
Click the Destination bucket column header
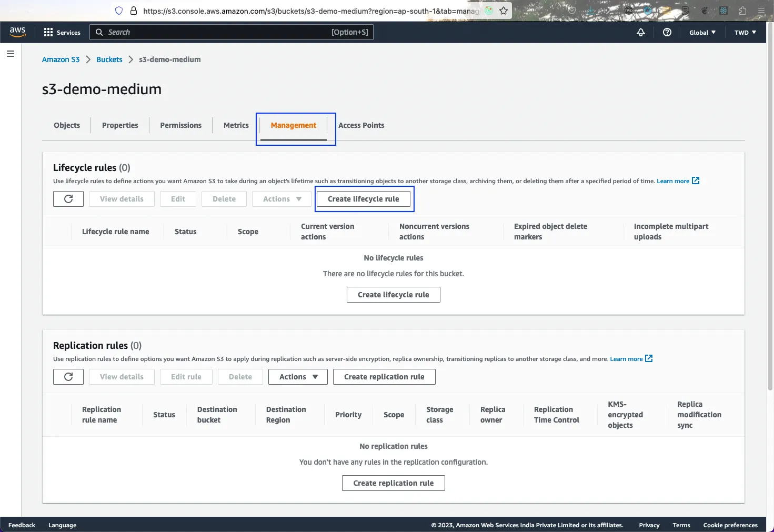click(x=217, y=415)
